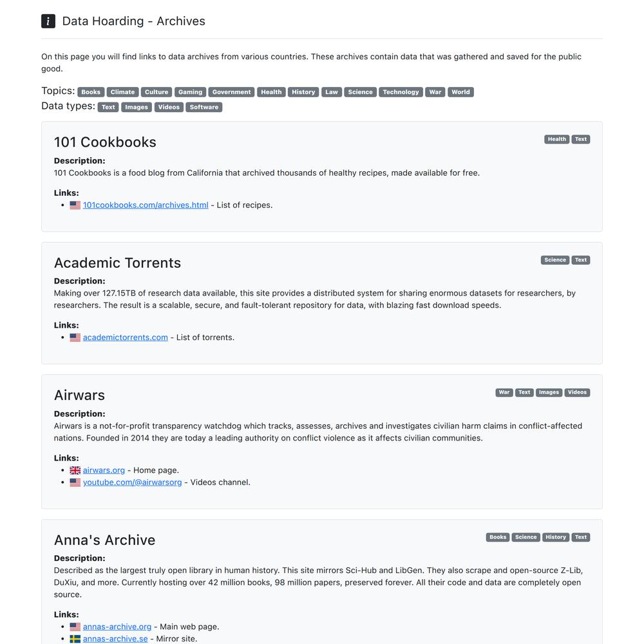Filter archives by Government topic
This screenshot has height=644, width=644.
(231, 92)
